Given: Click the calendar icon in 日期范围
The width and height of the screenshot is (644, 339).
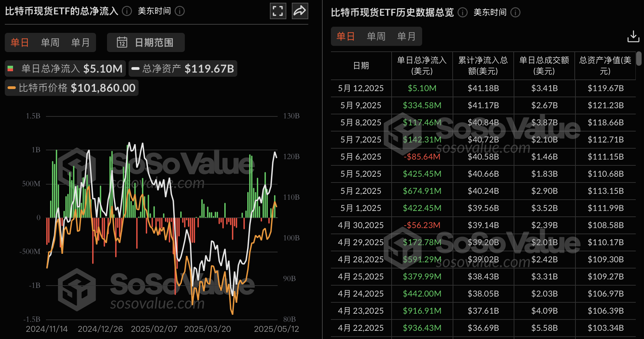Looking at the screenshot, I should [122, 42].
